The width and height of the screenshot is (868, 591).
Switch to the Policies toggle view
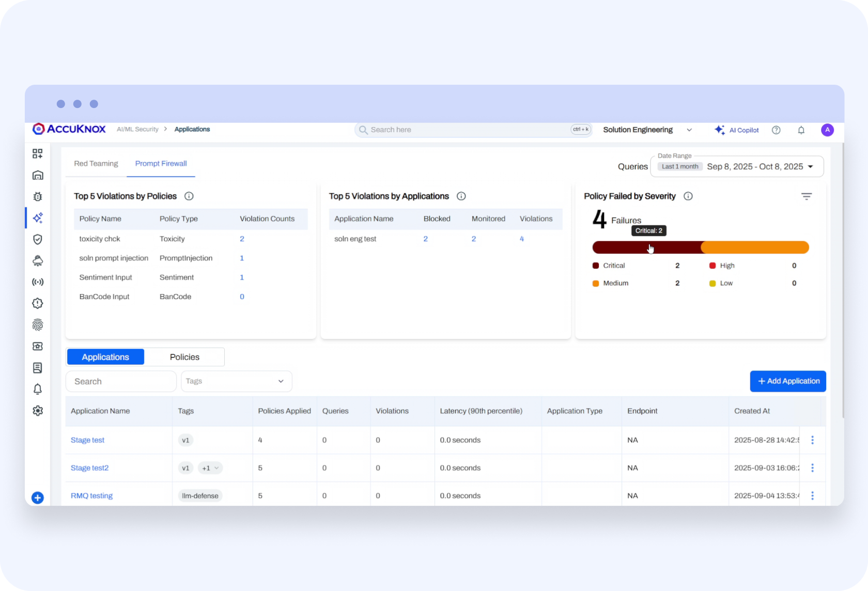coord(184,357)
